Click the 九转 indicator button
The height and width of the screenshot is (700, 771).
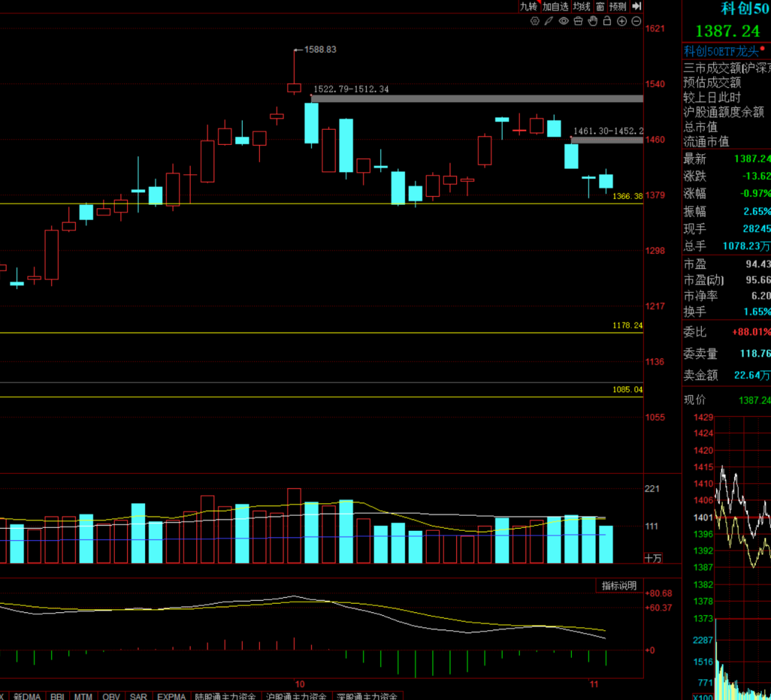coord(528,6)
